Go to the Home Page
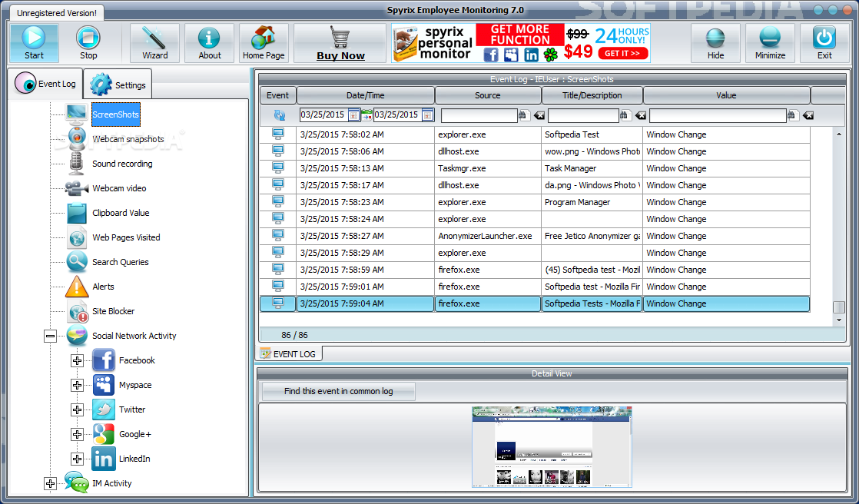The height and width of the screenshot is (504, 859). pos(264,43)
